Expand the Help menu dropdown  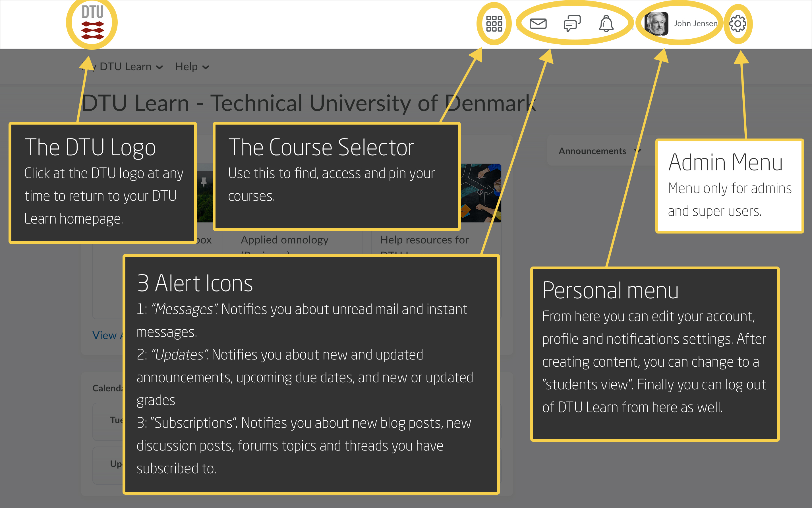[206, 67]
